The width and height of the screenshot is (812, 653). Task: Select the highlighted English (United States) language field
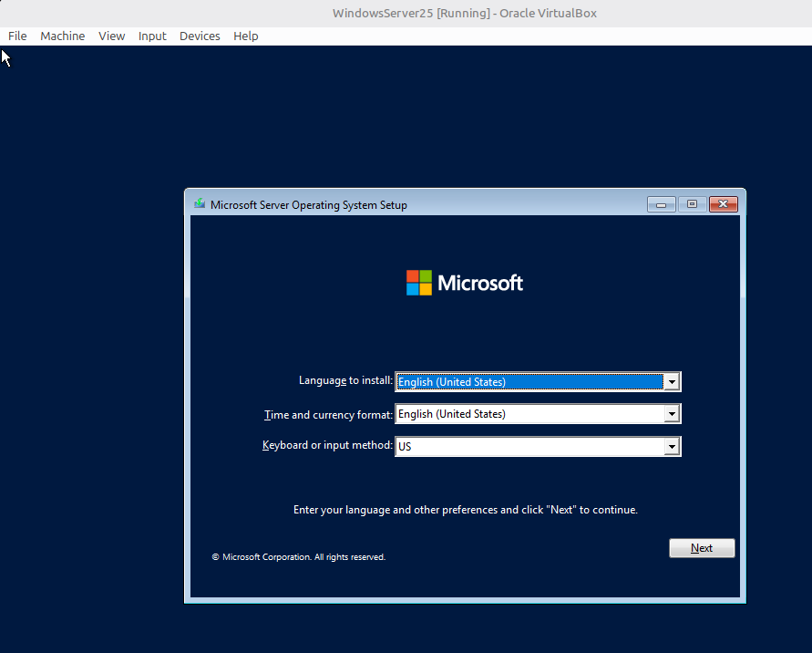(x=529, y=382)
